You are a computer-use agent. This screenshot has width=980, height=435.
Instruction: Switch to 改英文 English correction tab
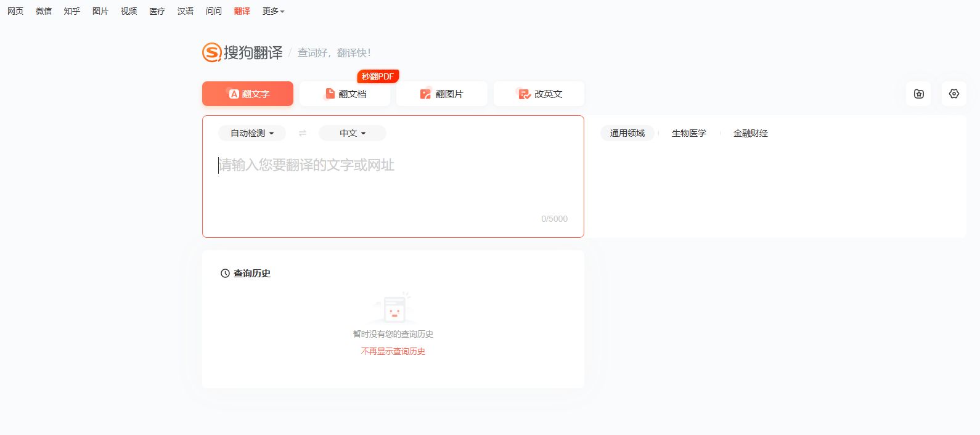point(539,94)
